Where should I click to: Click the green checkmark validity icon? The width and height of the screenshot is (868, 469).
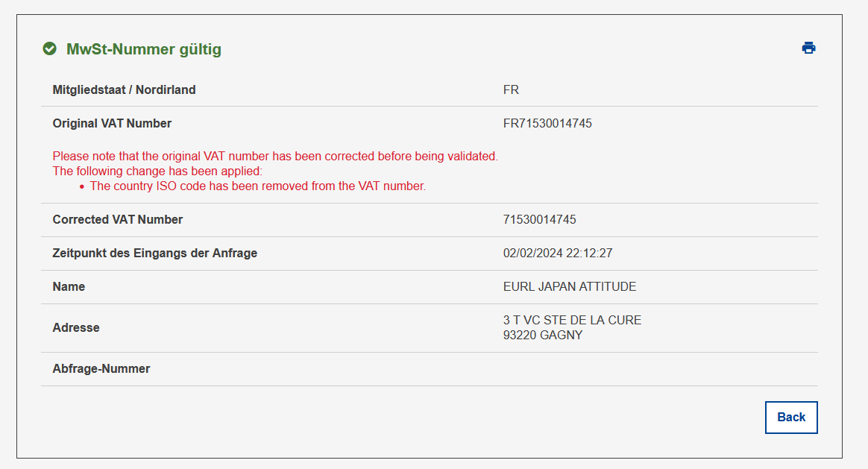(50, 48)
